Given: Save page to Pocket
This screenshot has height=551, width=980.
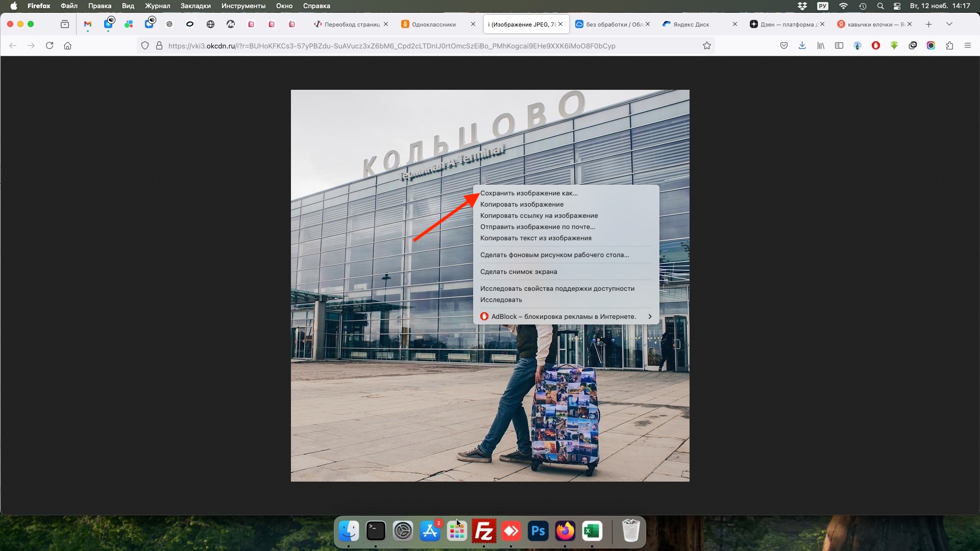Looking at the screenshot, I should pos(784,45).
